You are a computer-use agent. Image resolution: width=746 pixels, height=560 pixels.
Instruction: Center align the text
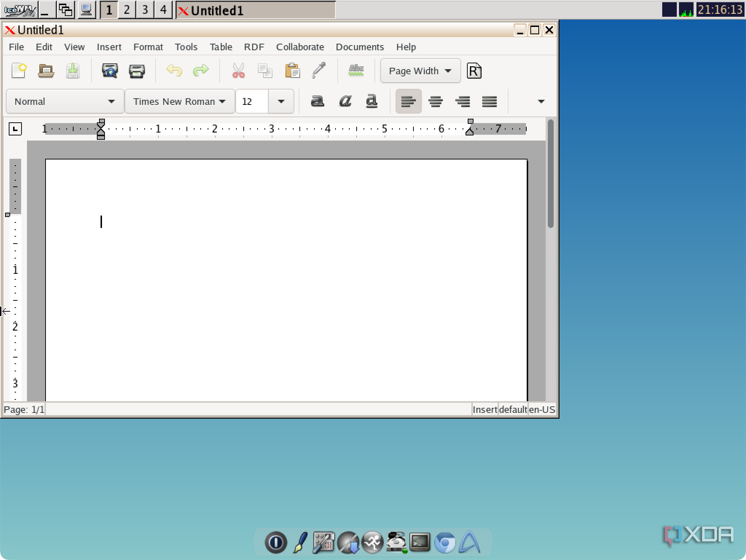[436, 101]
